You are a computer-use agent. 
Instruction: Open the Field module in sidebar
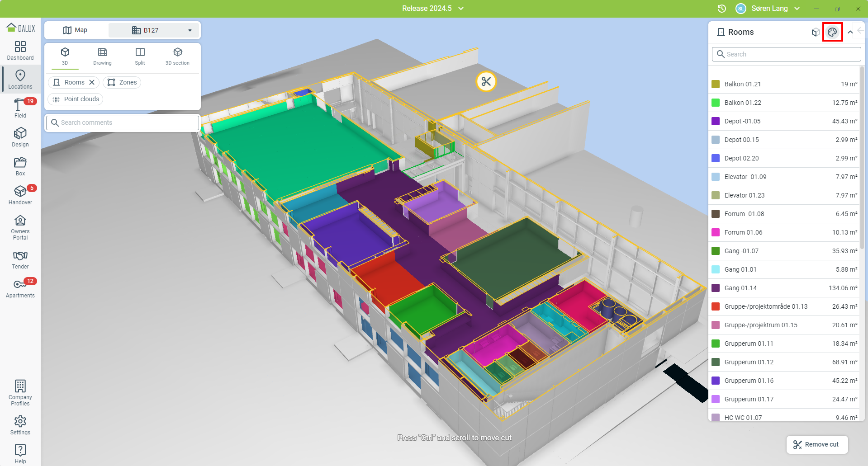coord(20,108)
